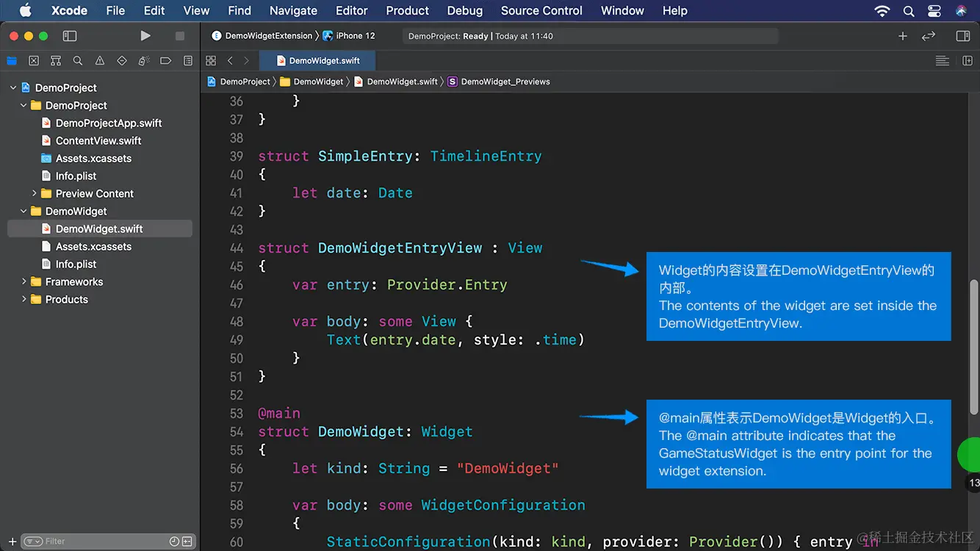The width and height of the screenshot is (980, 551).
Task: Open the Edit menu
Action: (154, 10)
